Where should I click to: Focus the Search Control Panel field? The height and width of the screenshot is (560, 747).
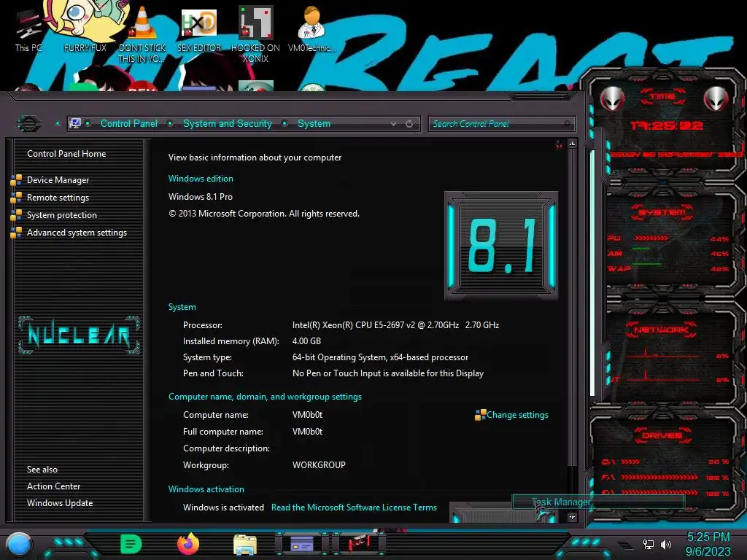501,124
